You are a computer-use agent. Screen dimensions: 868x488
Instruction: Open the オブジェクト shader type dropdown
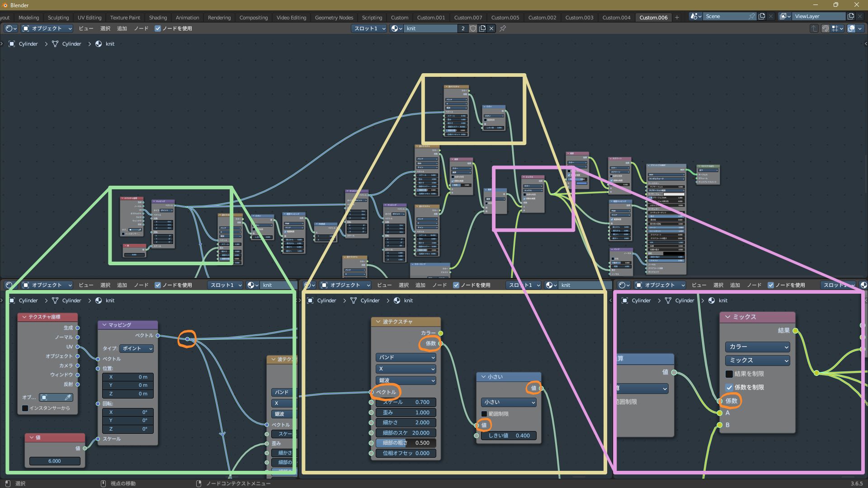(47, 28)
